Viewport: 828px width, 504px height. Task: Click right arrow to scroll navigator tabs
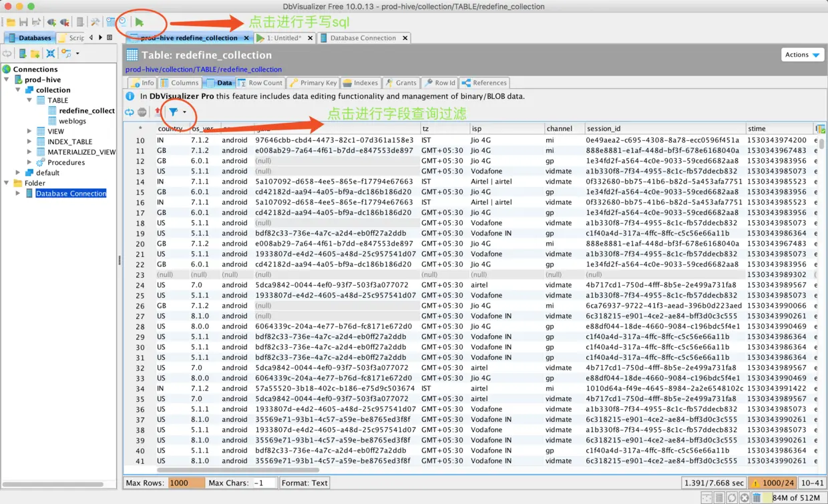(x=100, y=37)
